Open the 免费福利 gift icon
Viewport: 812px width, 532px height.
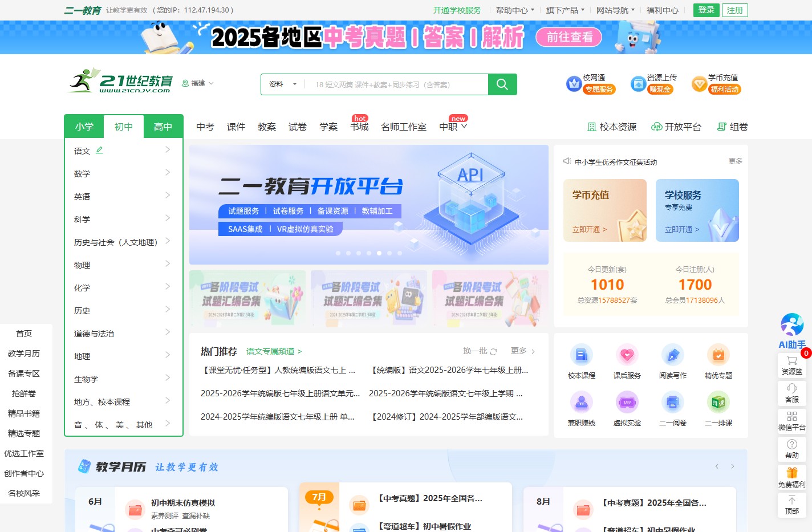(x=792, y=478)
